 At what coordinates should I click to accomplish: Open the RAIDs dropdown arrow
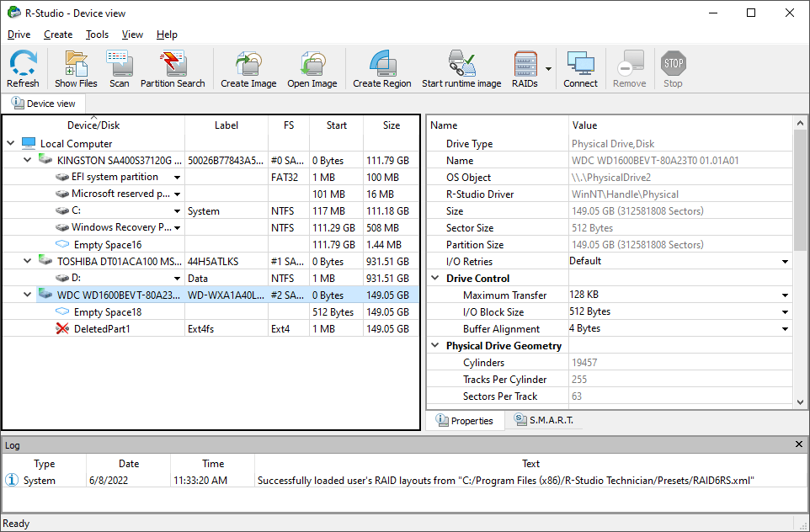548,69
